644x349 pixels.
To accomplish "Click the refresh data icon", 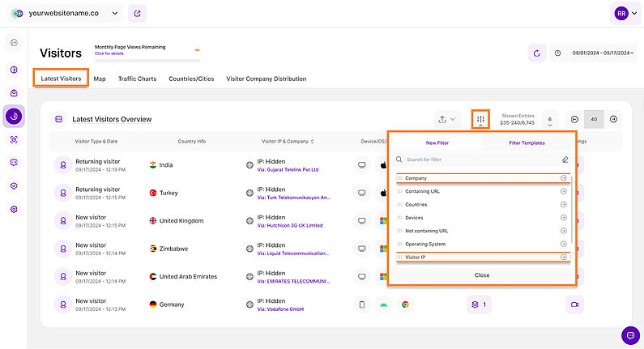I will point(536,53).
